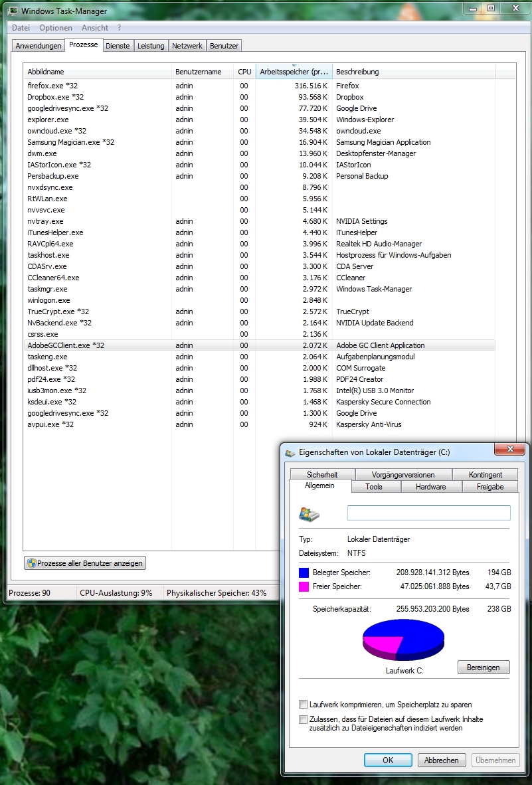532x785 pixels.
Task: Toggle the file content indexing checkbox
Action: click(303, 719)
